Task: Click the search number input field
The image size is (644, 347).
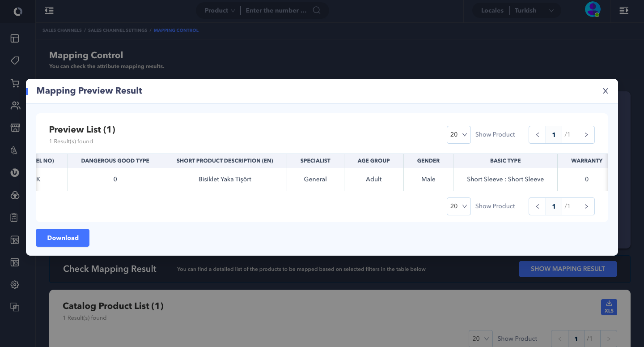Action: [276, 10]
